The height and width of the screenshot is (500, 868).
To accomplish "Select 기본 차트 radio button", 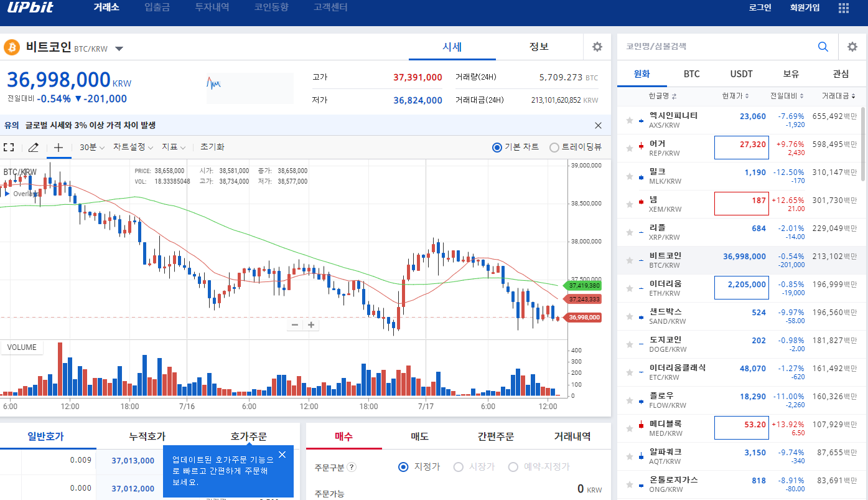I will coord(497,148).
